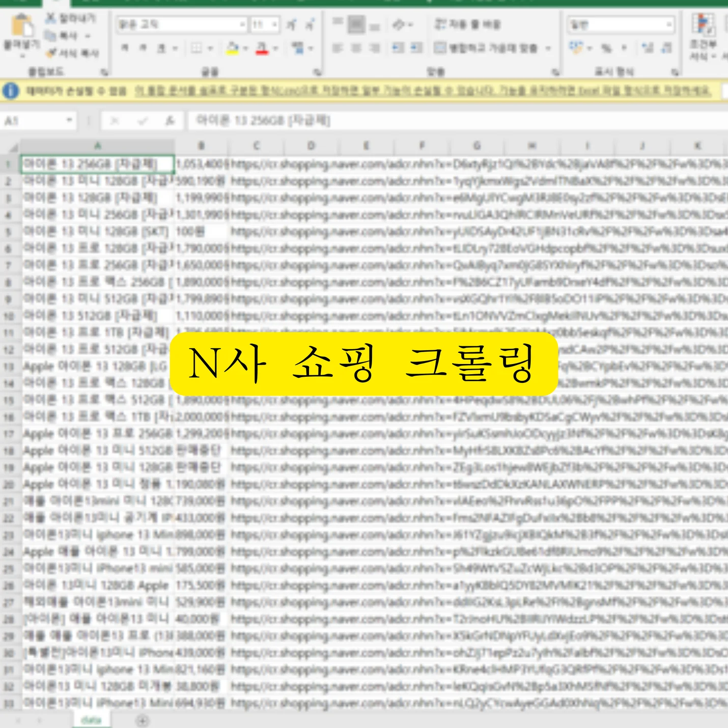
Task: Click the phonetic guide icon
Action: pyautogui.click(x=298, y=48)
